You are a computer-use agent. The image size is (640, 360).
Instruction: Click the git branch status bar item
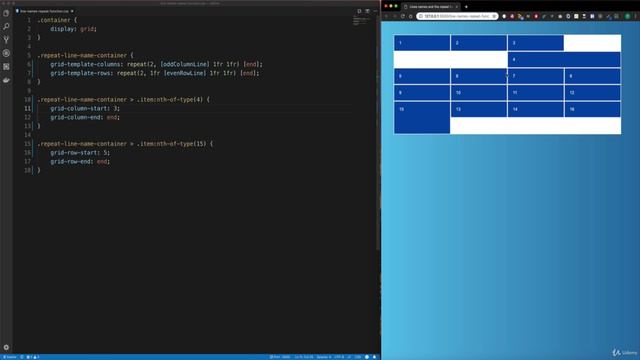pyautogui.click(x=10, y=357)
